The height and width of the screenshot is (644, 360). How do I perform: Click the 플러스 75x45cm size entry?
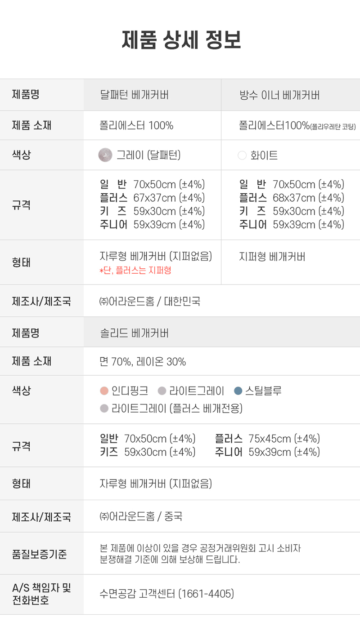[x=267, y=439]
